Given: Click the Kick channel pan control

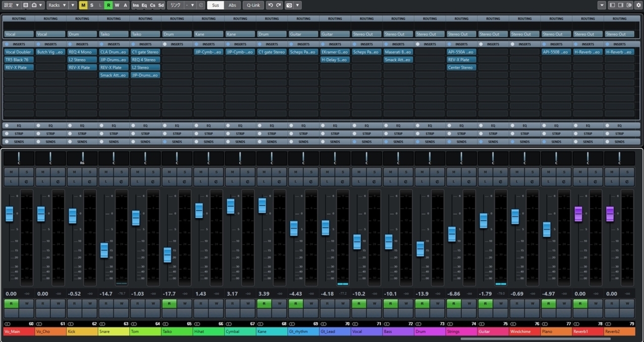Looking at the screenshot, I should [82, 159].
